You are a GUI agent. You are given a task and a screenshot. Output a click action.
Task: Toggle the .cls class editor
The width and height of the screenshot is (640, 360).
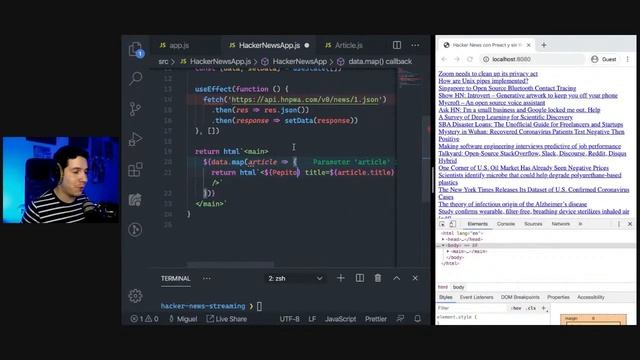[x=531, y=308]
